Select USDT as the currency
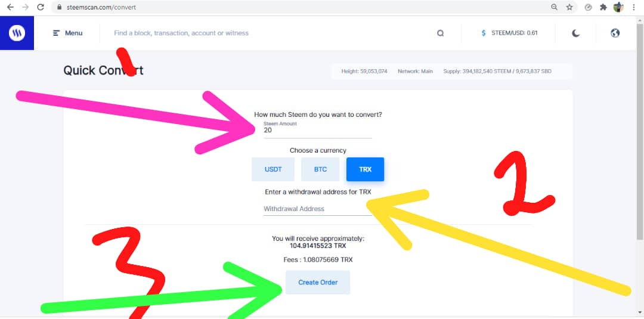The image size is (644, 319). [273, 169]
